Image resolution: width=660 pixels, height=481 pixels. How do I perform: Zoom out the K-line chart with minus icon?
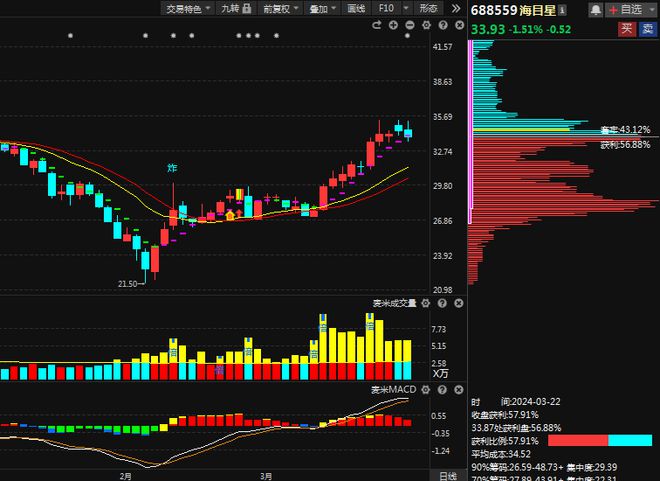[x=410, y=25]
